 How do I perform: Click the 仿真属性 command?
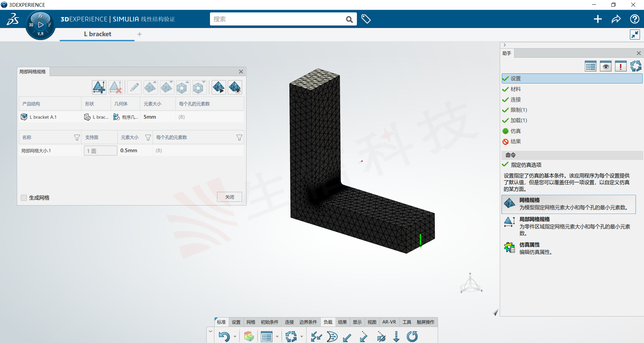569,248
